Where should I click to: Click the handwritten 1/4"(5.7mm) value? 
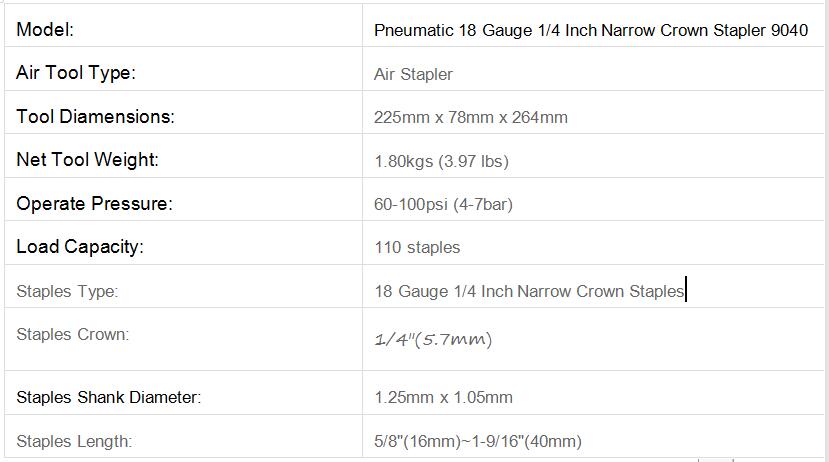[433, 339]
